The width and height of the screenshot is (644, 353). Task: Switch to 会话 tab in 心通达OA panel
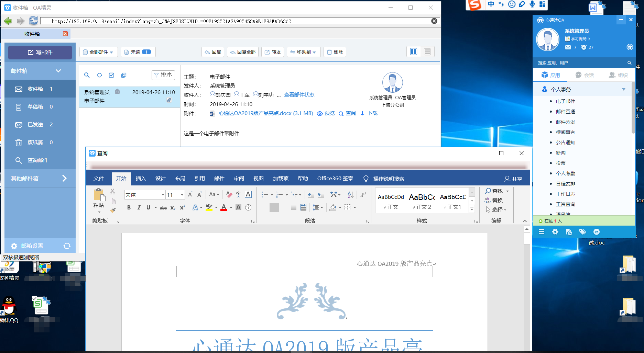click(585, 75)
